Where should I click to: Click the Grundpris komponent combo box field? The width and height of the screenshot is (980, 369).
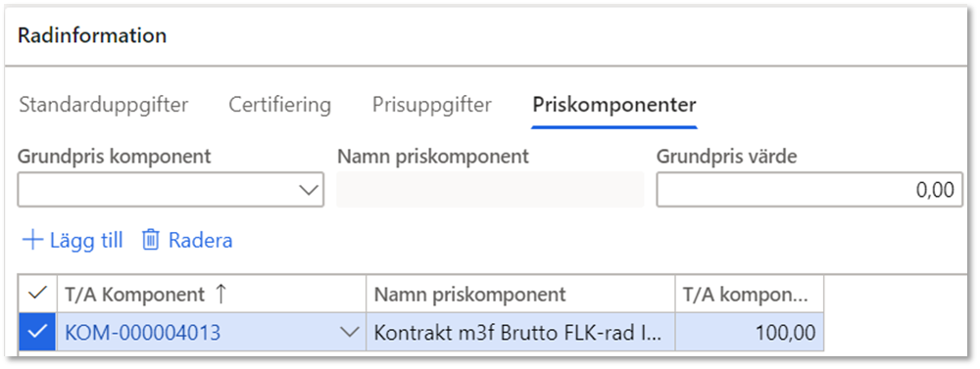click(x=171, y=190)
